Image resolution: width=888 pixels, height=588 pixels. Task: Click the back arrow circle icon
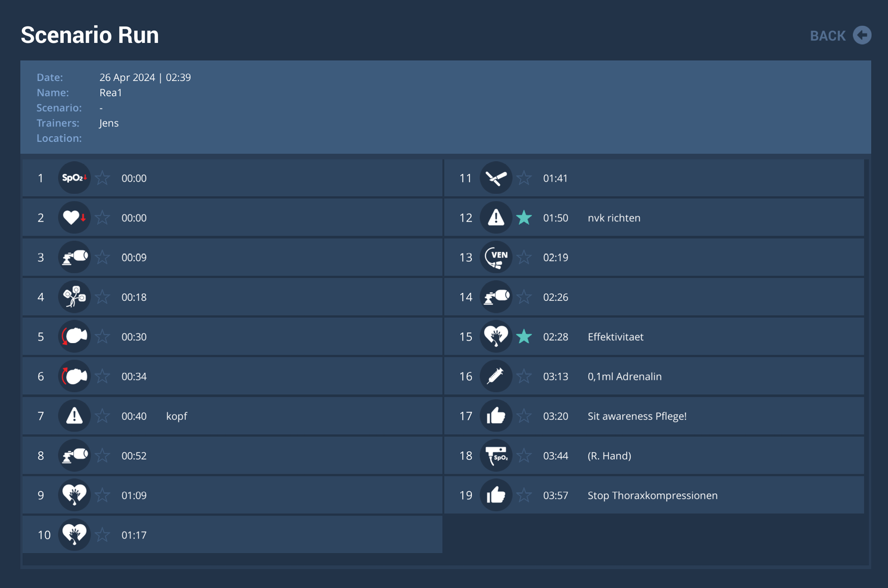tap(862, 35)
